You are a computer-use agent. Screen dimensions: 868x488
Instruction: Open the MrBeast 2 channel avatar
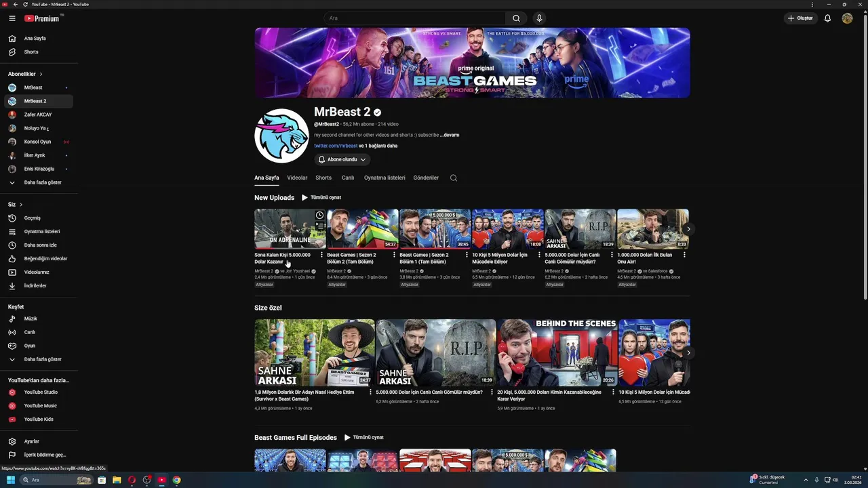click(281, 136)
